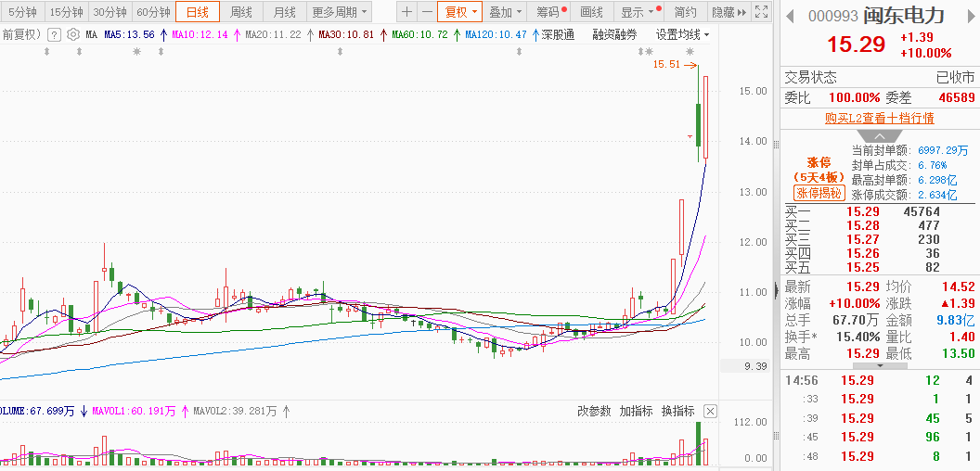Viewport: 980px width, 471px height.
Task: Toggle 筹码 chip distribution view
Action: coord(548,11)
